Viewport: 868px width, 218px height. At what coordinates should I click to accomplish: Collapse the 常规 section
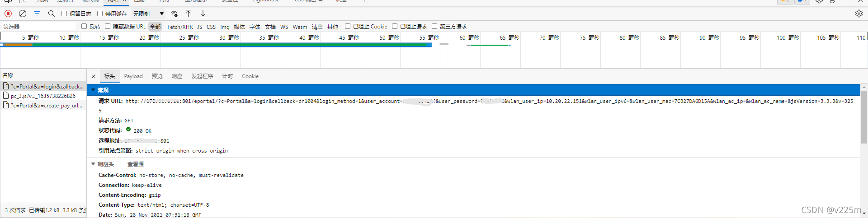(x=93, y=90)
